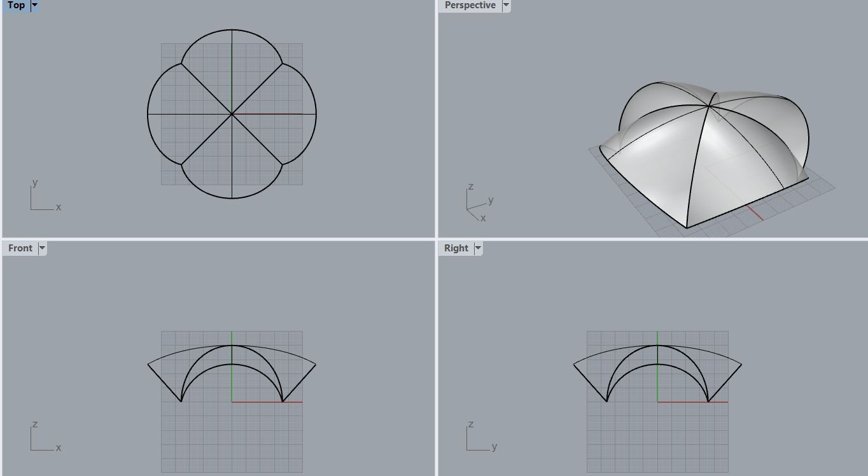Open the Front viewport dropdown arrow
This screenshot has width=868, height=476.
[x=43, y=248]
